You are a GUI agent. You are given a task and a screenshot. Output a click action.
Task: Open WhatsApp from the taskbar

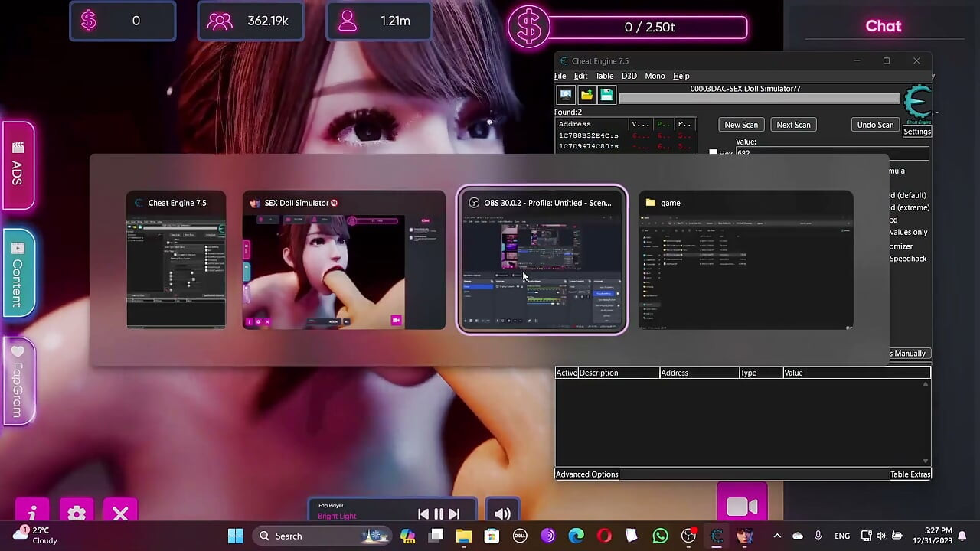tap(660, 536)
